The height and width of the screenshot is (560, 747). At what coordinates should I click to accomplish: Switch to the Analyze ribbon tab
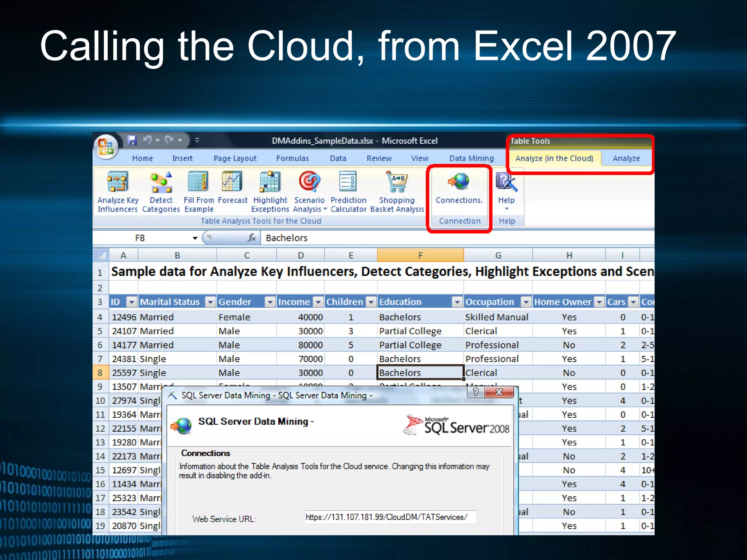[626, 158]
